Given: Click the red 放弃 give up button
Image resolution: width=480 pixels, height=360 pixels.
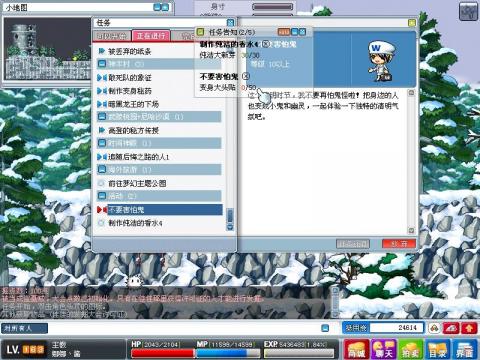Looking at the screenshot, I should pyautogui.click(x=399, y=244).
